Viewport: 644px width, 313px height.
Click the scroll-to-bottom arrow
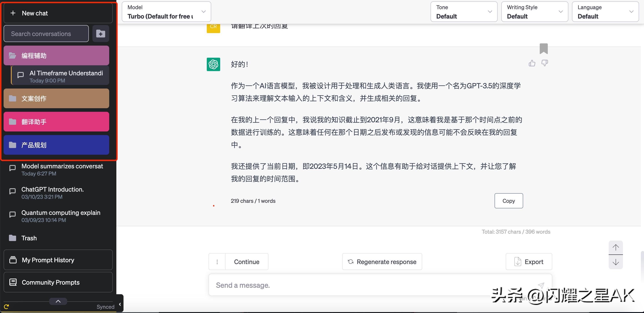coord(616,262)
